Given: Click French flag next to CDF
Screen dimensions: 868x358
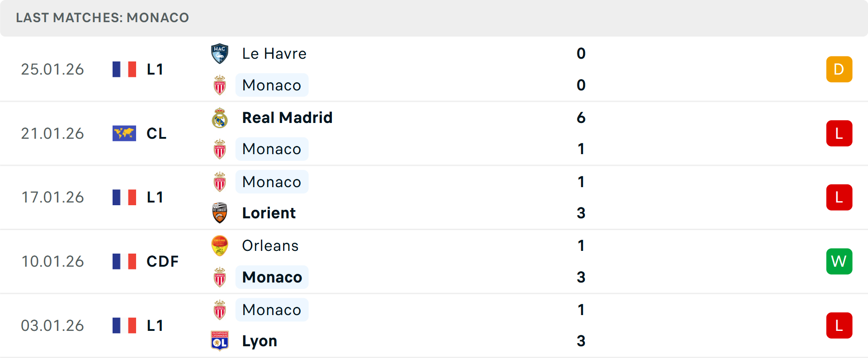Looking at the screenshot, I should click(x=124, y=261).
